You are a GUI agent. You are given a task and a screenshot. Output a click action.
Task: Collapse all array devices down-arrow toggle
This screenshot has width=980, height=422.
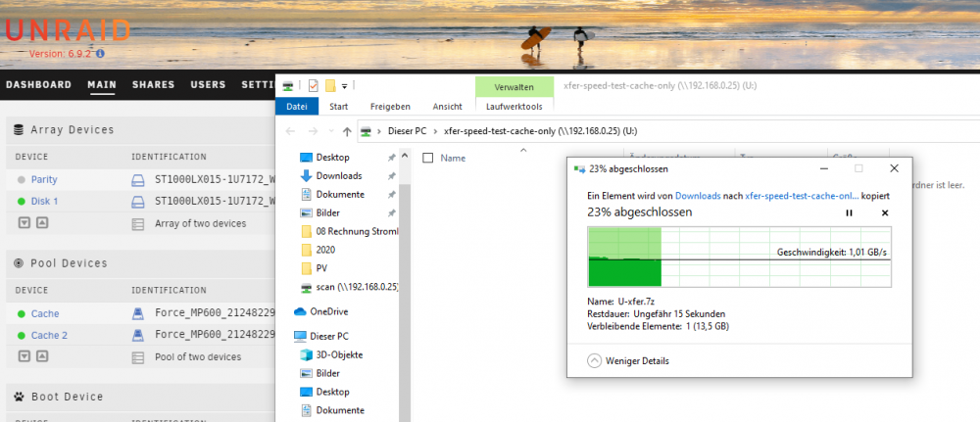pyautogui.click(x=24, y=223)
